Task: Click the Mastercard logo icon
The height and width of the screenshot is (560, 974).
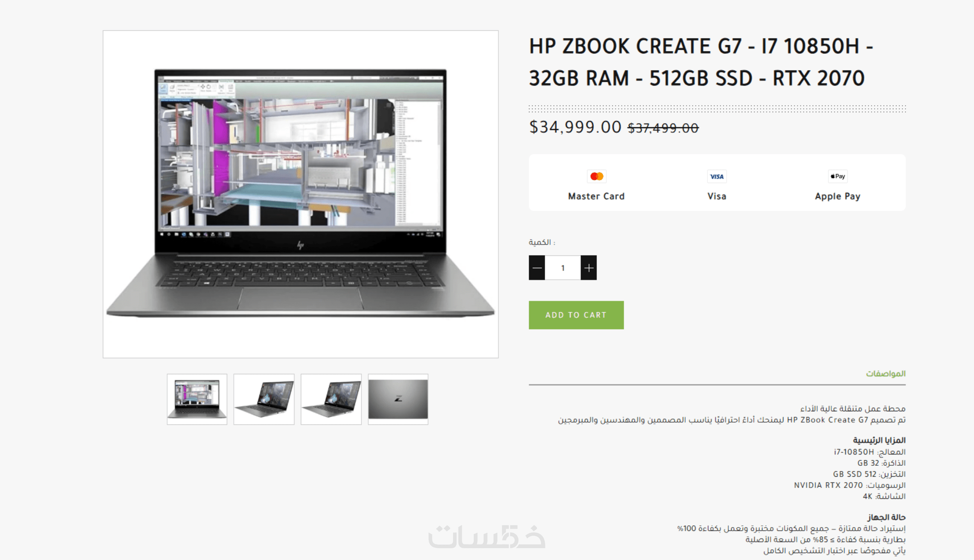Action: click(x=596, y=176)
